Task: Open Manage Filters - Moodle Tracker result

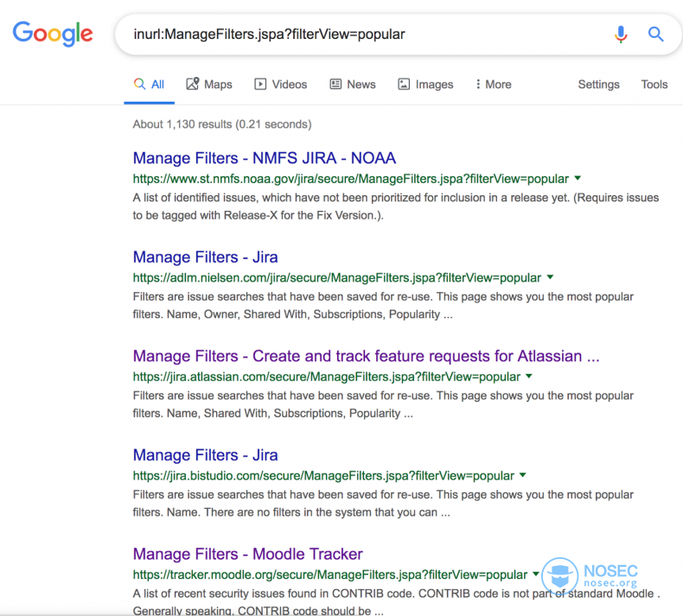Action: click(248, 554)
